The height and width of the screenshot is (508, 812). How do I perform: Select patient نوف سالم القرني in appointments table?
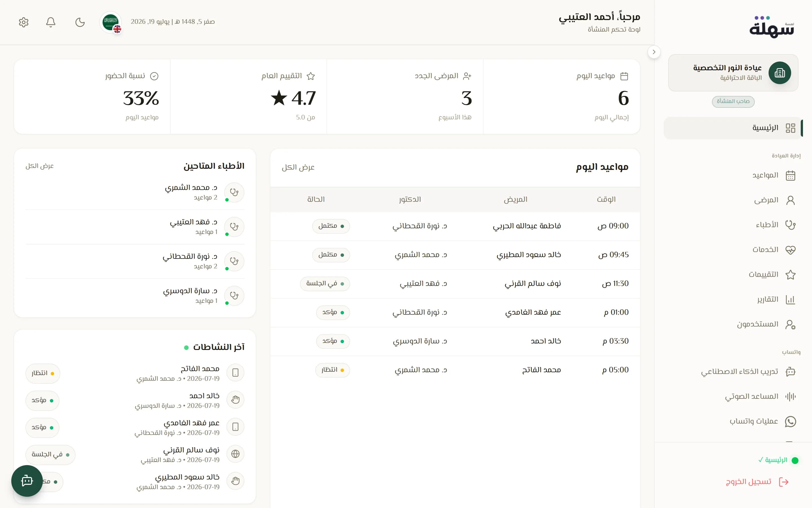click(x=533, y=284)
